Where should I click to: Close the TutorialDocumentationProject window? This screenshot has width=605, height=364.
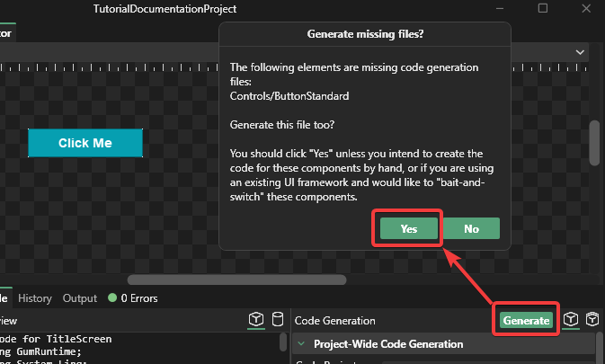(584, 9)
